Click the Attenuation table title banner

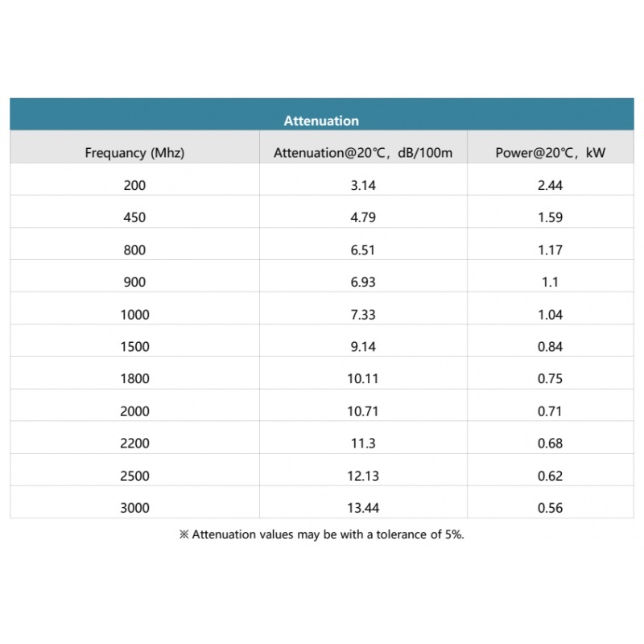321,121
